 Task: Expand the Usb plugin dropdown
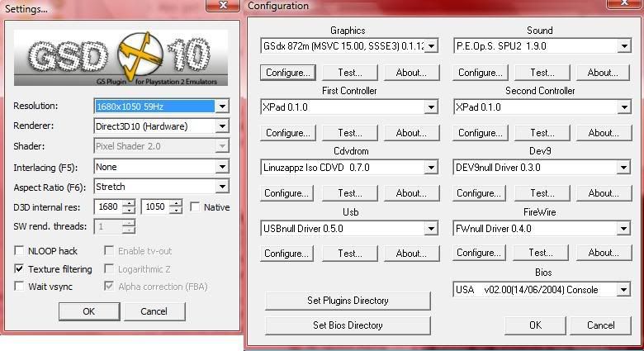coord(349,229)
